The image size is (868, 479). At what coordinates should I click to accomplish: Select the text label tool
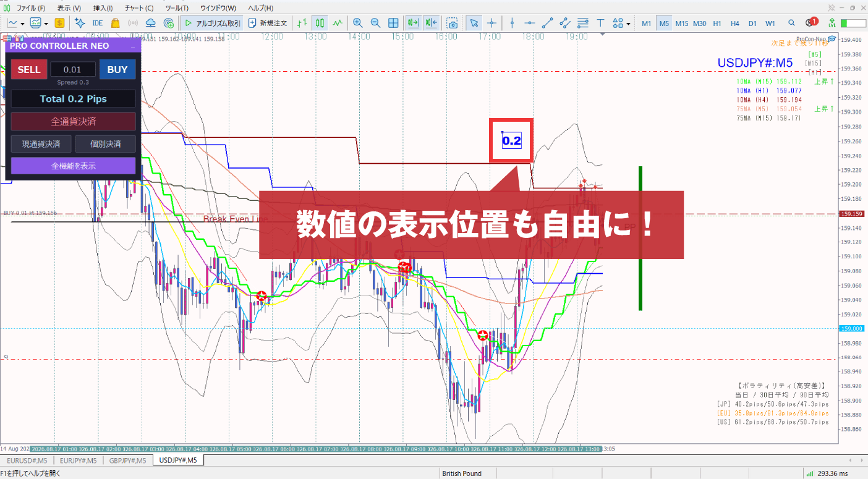tap(600, 23)
